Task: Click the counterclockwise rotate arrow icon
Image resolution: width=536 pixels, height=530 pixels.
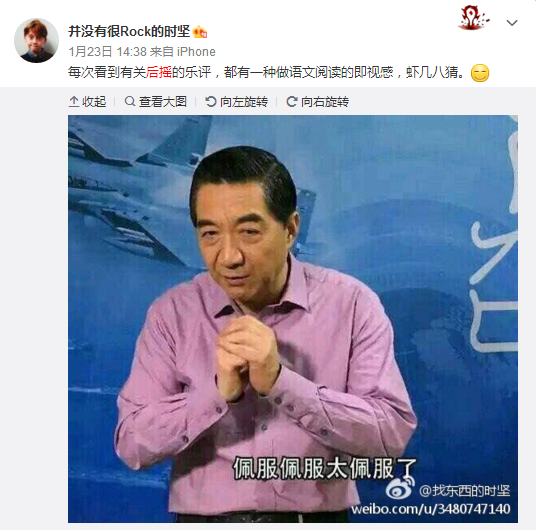Action: point(211,102)
